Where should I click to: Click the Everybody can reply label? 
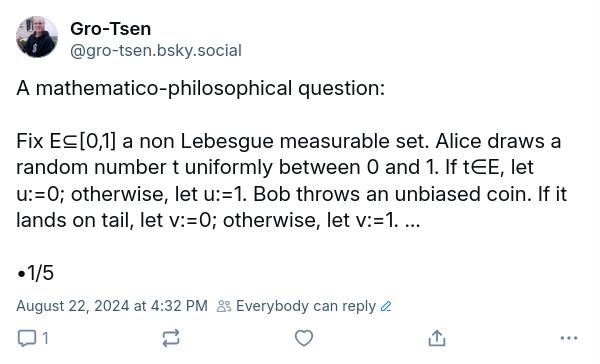(306, 306)
